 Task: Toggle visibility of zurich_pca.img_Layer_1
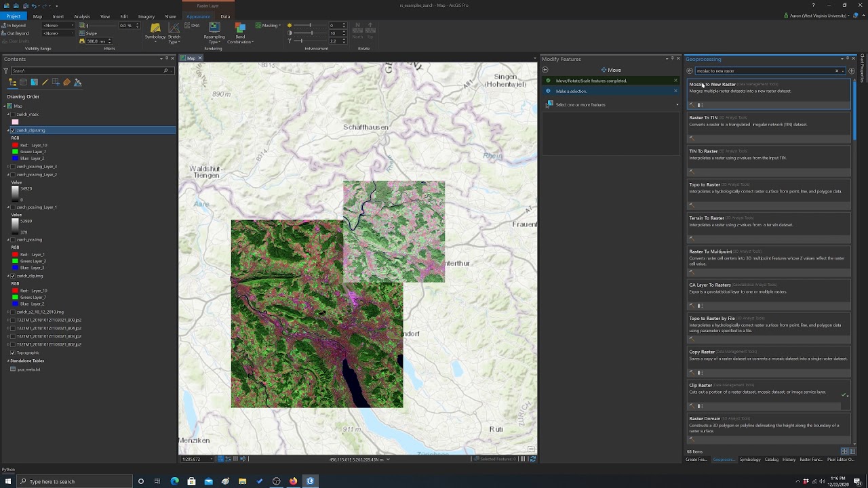[x=13, y=207]
